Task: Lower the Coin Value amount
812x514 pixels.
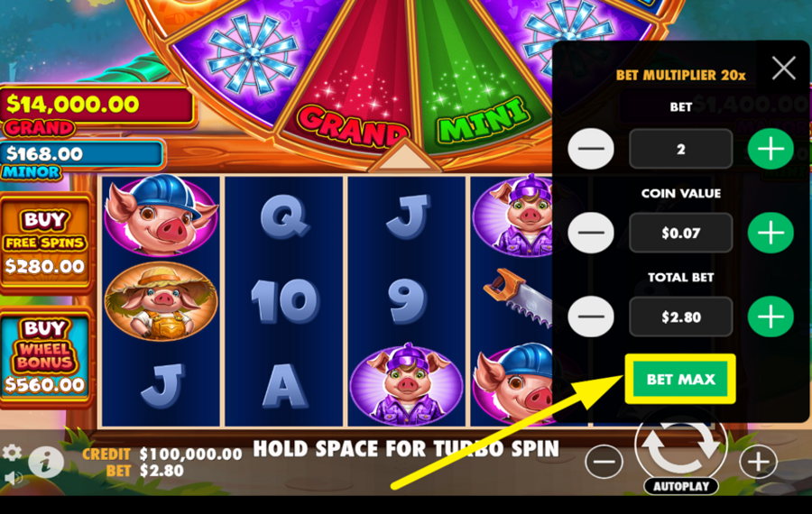Action: [591, 233]
